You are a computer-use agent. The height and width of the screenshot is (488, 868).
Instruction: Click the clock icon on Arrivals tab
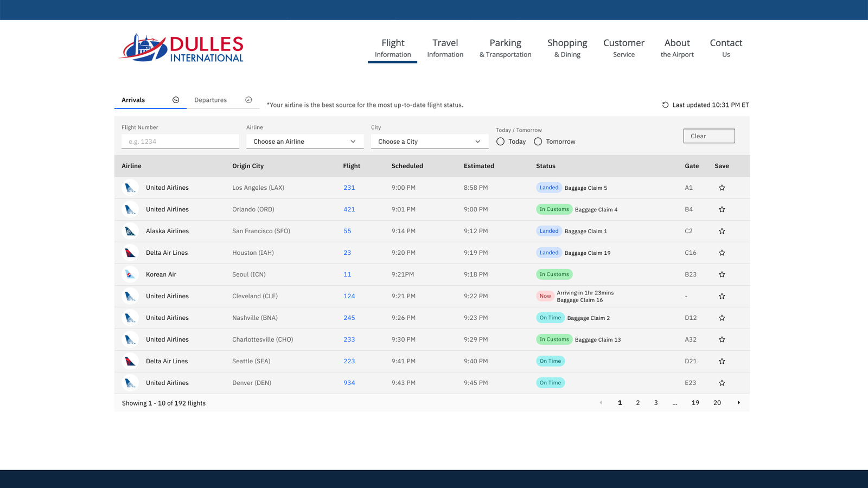click(x=176, y=100)
